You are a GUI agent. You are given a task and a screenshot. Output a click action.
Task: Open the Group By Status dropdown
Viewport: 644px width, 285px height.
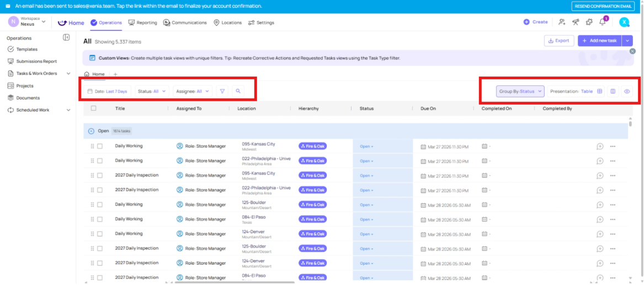coord(520,92)
